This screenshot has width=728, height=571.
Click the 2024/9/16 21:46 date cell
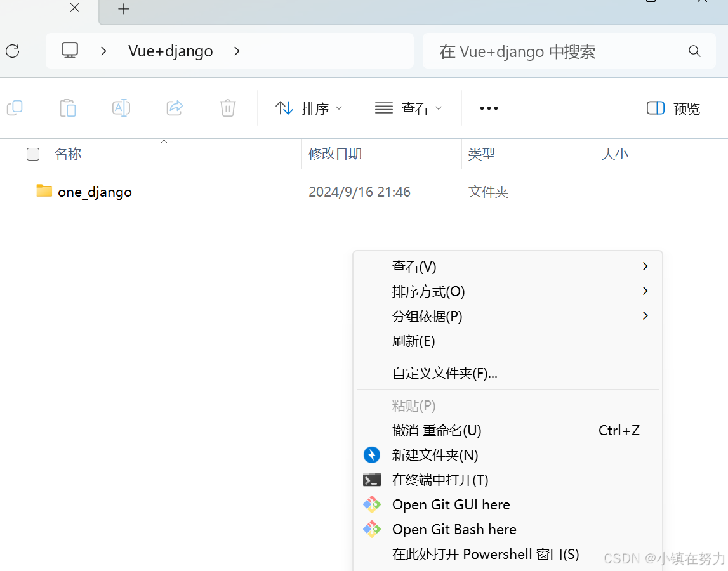[x=359, y=192]
